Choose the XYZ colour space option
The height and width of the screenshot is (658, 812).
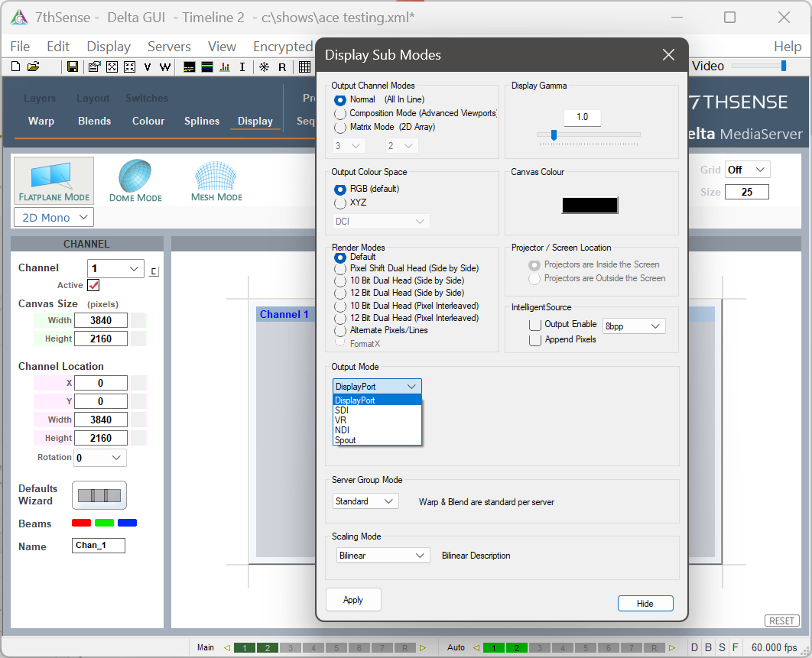pyautogui.click(x=340, y=203)
